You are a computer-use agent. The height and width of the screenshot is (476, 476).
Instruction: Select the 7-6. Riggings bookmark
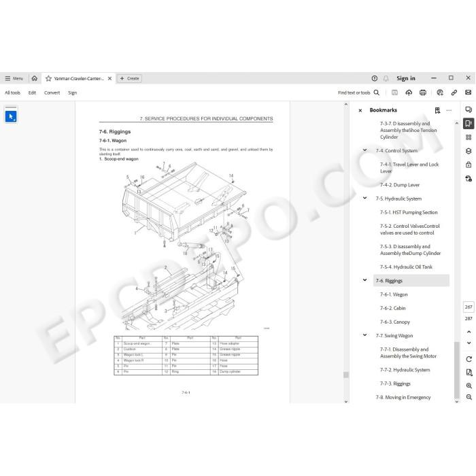click(x=411, y=280)
